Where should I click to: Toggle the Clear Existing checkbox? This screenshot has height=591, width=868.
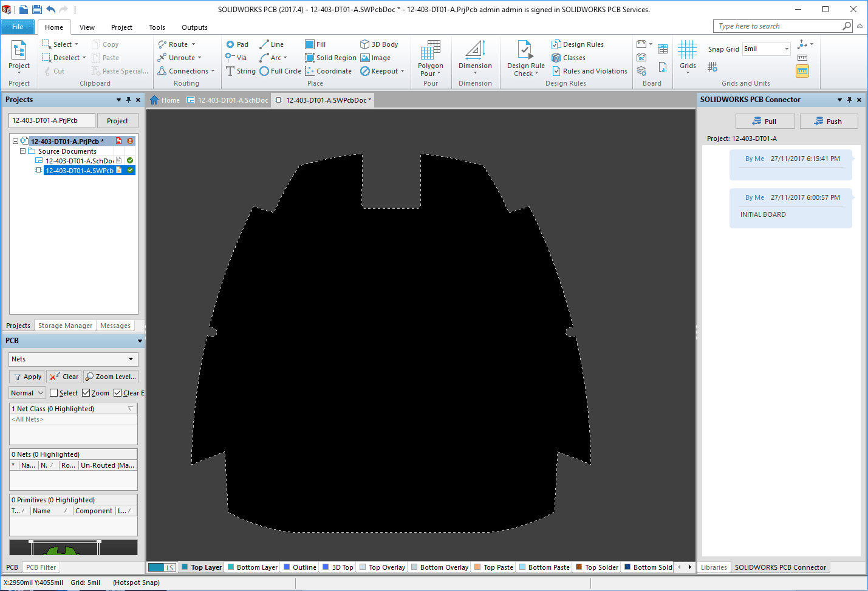point(118,393)
